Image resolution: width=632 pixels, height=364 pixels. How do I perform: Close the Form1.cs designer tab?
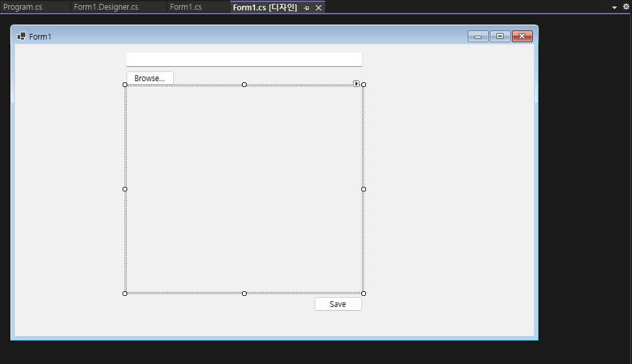coord(319,8)
